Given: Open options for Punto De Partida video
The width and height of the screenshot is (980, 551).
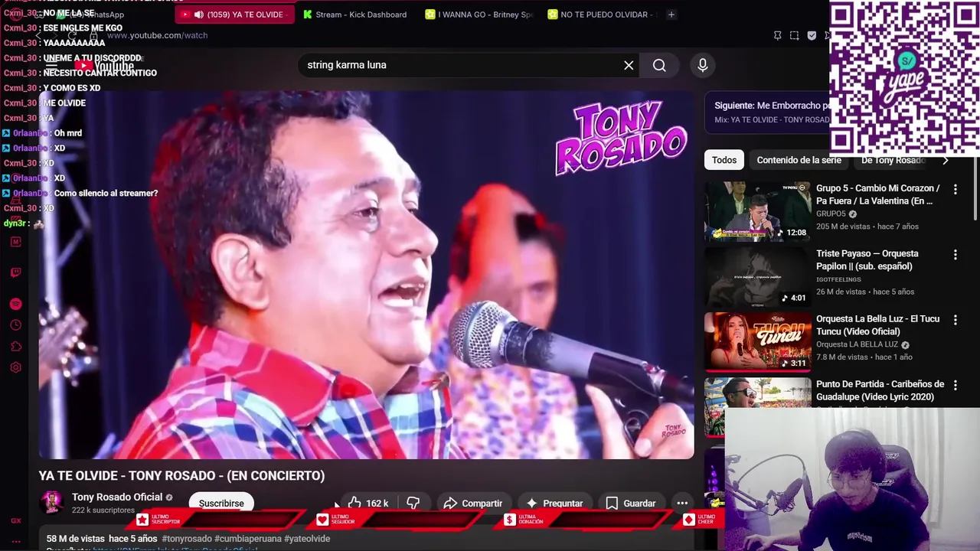Looking at the screenshot, I should click(955, 385).
